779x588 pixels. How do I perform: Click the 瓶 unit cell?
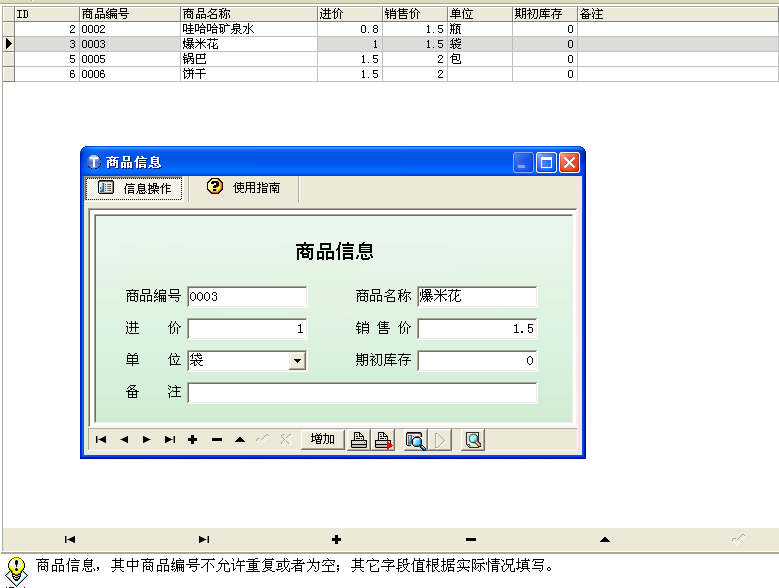(x=480, y=29)
